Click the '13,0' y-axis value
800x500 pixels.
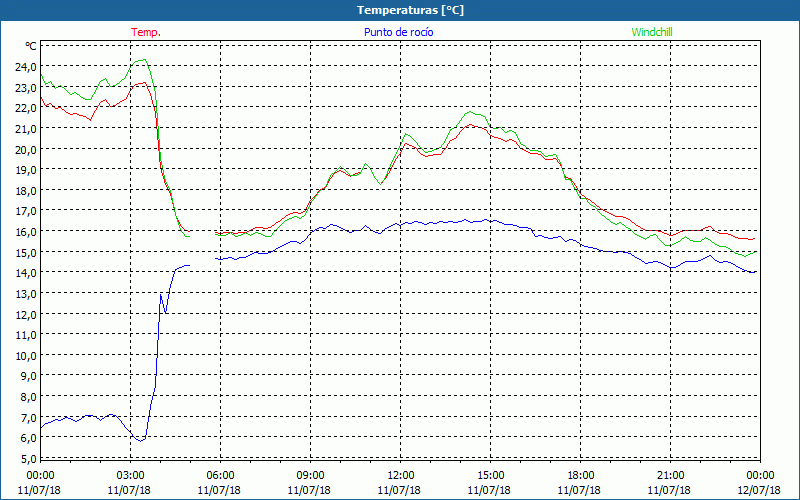pyautogui.click(x=27, y=294)
